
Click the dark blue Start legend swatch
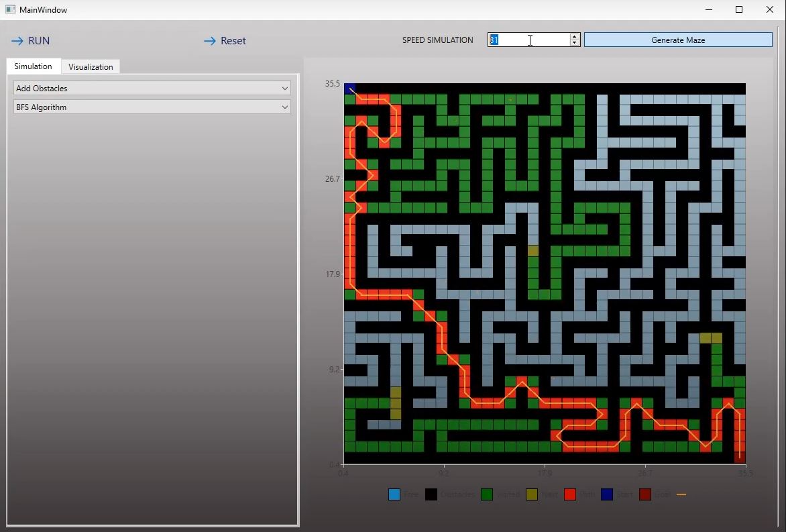(606, 494)
